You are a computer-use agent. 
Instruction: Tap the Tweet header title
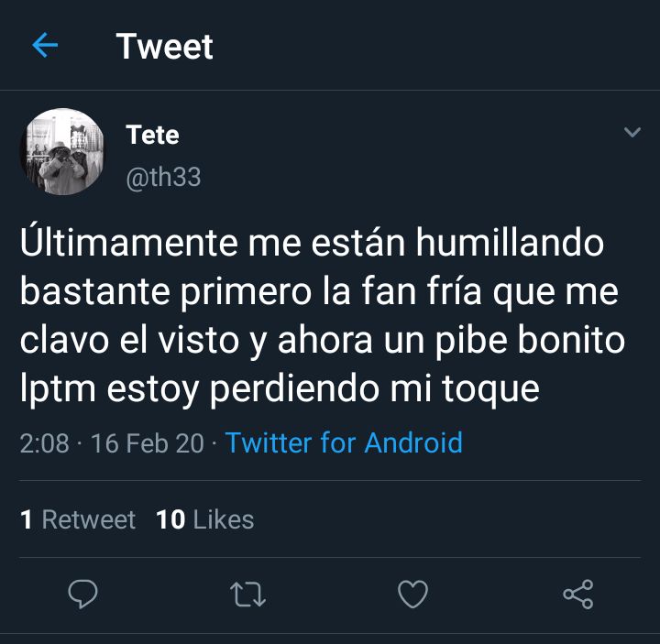165,47
